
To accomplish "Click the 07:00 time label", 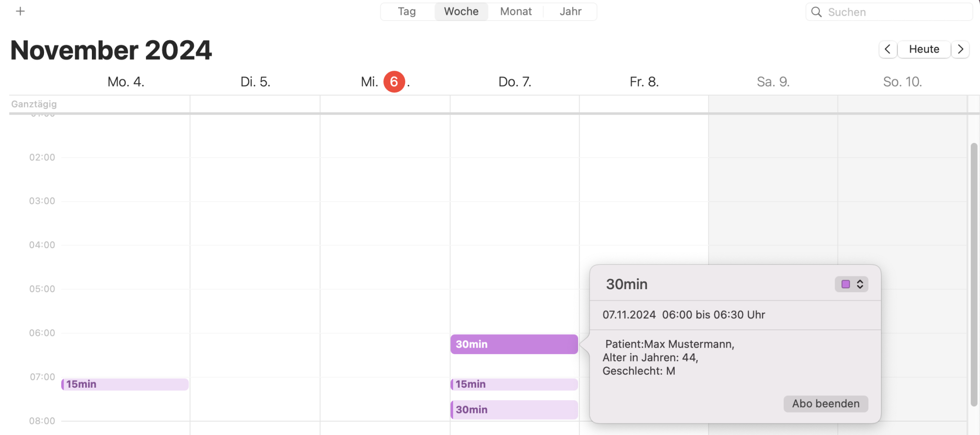I will coord(43,377).
